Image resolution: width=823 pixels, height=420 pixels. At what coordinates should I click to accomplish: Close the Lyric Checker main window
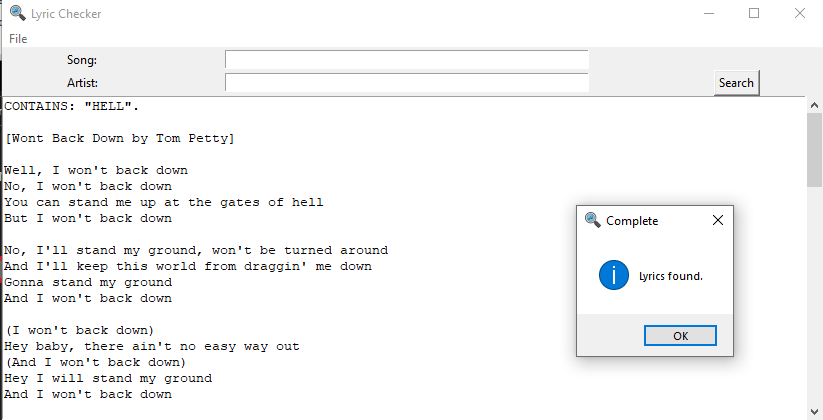coord(800,13)
